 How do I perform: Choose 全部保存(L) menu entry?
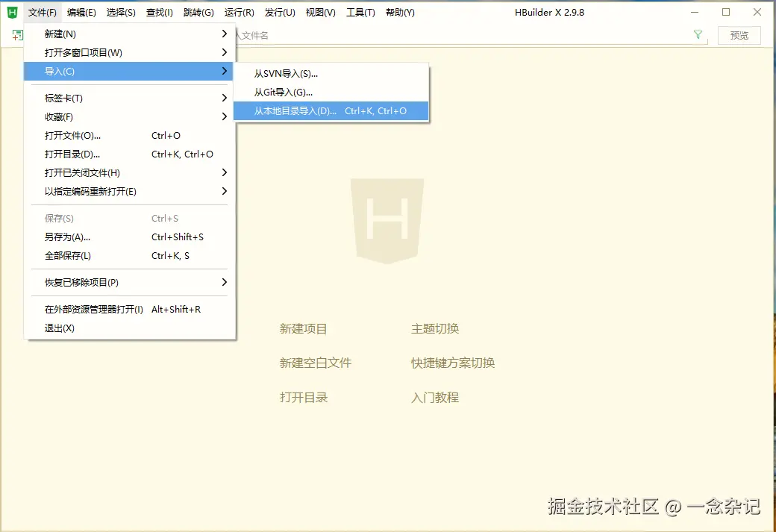[130, 256]
